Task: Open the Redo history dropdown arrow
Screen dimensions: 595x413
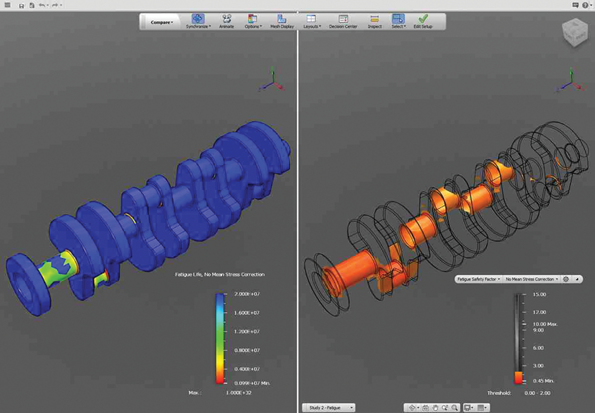Action: [61, 5]
